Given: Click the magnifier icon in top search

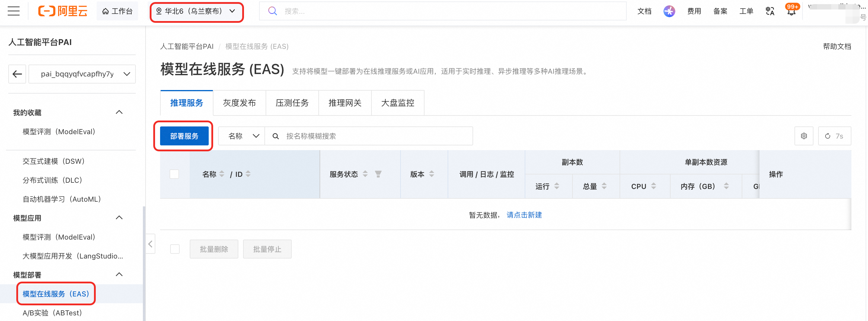Looking at the screenshot, I should tap(272, 11).
